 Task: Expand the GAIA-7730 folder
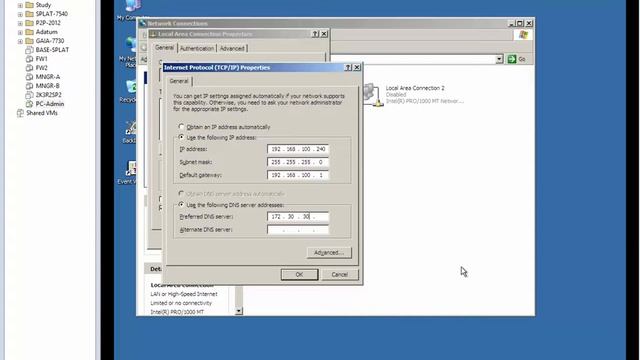pos(20,41)
